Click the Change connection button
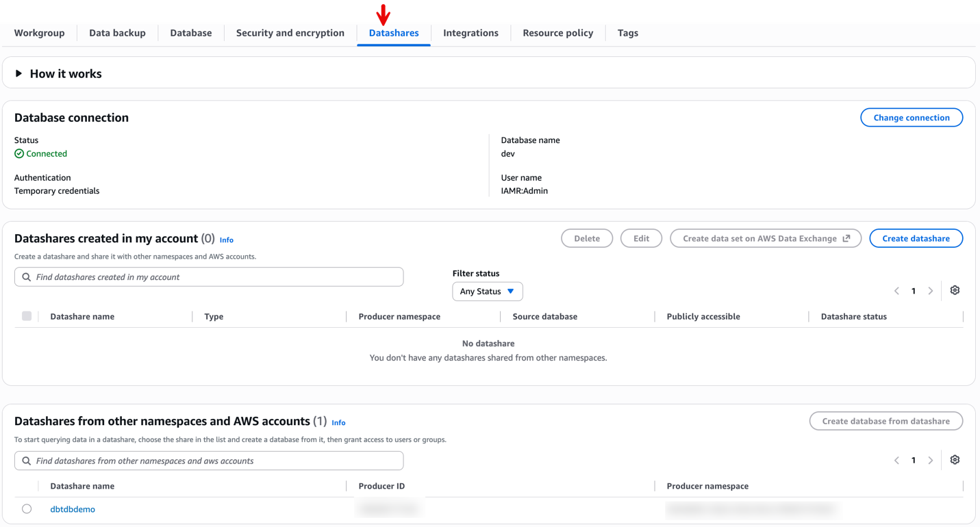 912,118
